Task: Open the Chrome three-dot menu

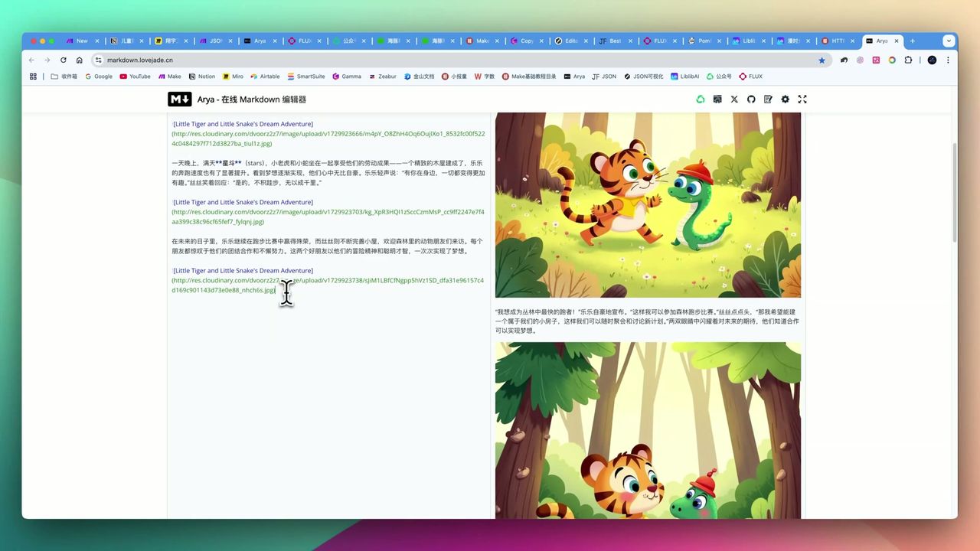Action: pyautogui.click(x=948, y=60)
